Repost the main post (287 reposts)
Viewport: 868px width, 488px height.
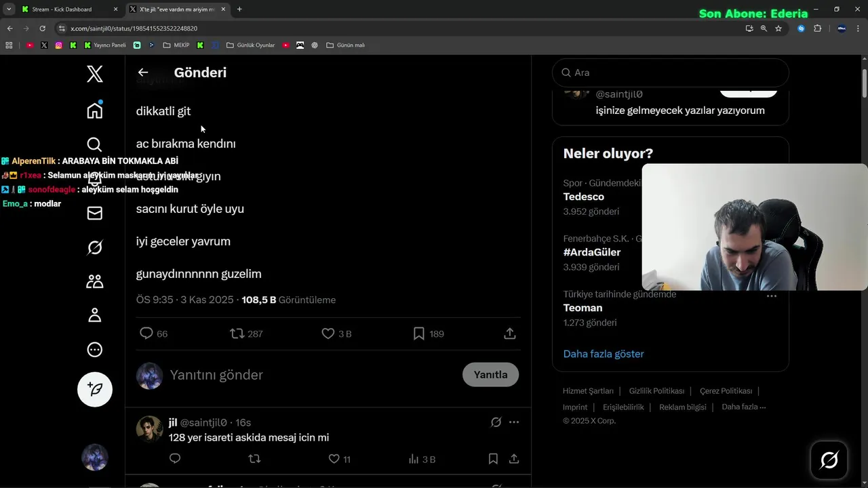click(x=237, y=333)
